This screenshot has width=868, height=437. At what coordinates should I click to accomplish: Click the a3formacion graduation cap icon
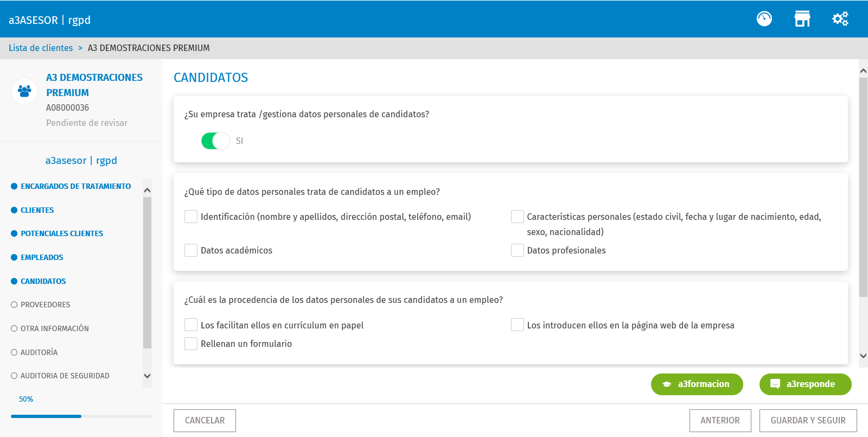click(667, 384)
